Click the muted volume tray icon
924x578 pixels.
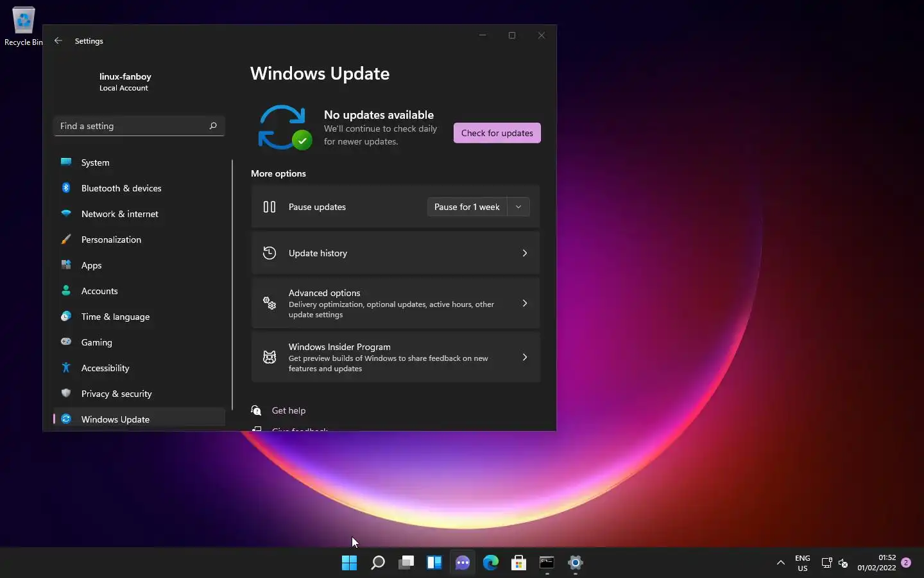(x=843, y=563)
